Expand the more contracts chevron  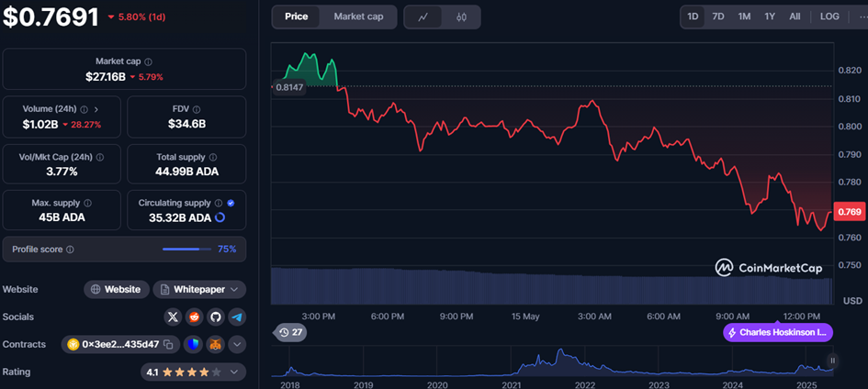click(237, 344)
